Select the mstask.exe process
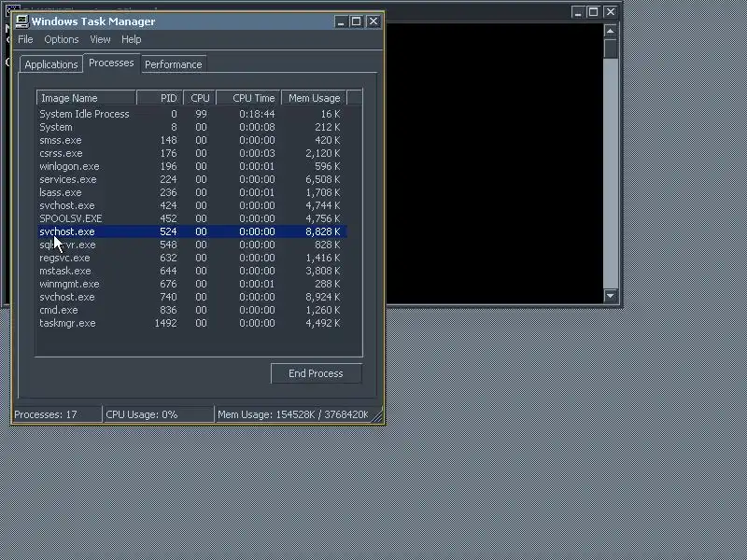 click(x=192, y=271)
